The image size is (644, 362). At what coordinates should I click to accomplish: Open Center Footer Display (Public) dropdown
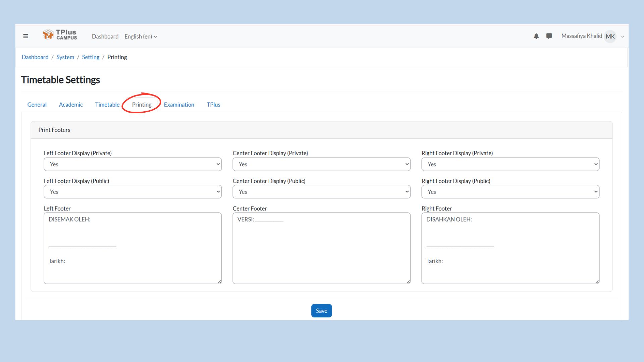(x=321, y=192)
